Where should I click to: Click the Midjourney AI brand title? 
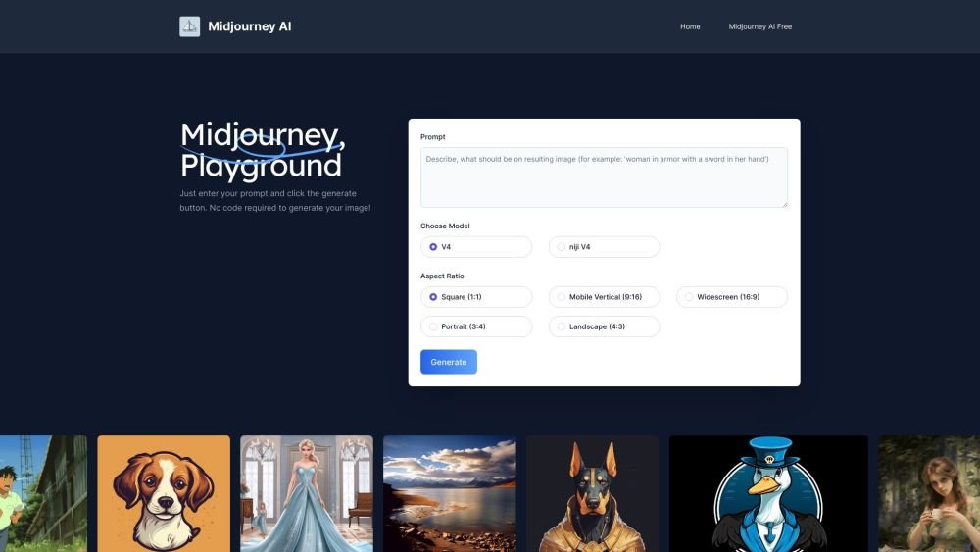[249, 26]
